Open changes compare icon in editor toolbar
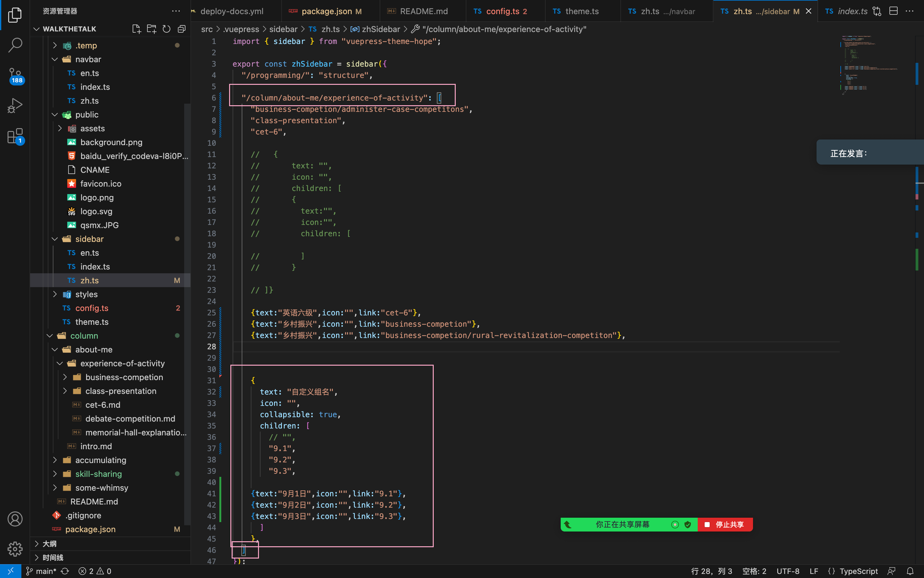924x578 pixels. point(877,11)
